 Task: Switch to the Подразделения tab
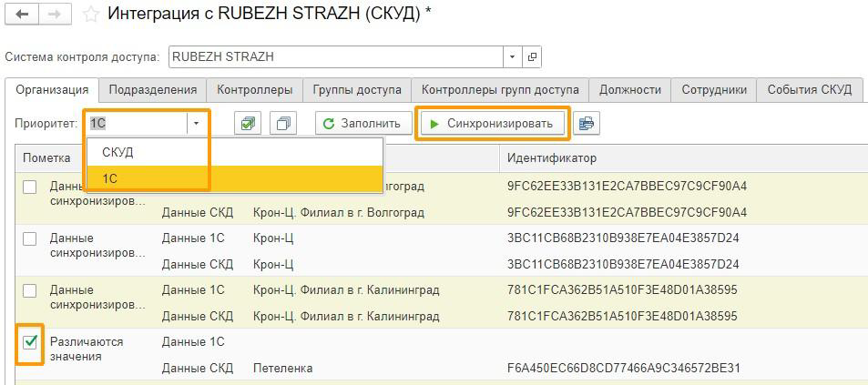152,89
